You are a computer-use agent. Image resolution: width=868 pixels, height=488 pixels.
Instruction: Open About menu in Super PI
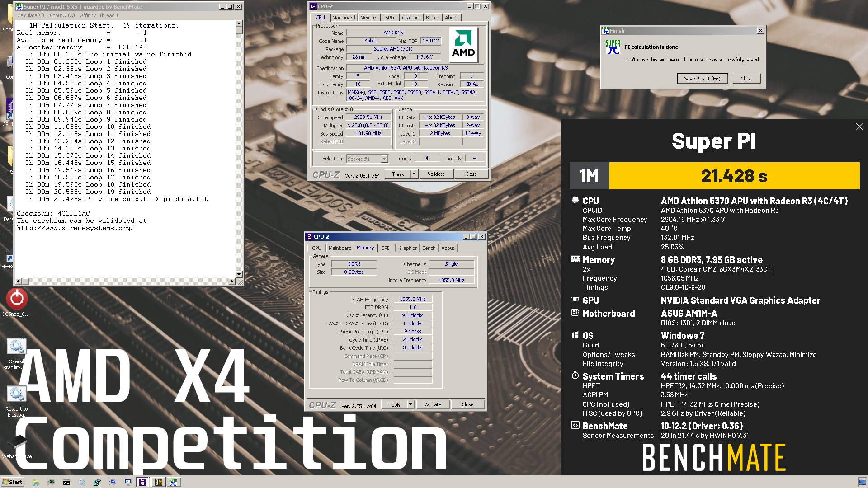[62, 15]
